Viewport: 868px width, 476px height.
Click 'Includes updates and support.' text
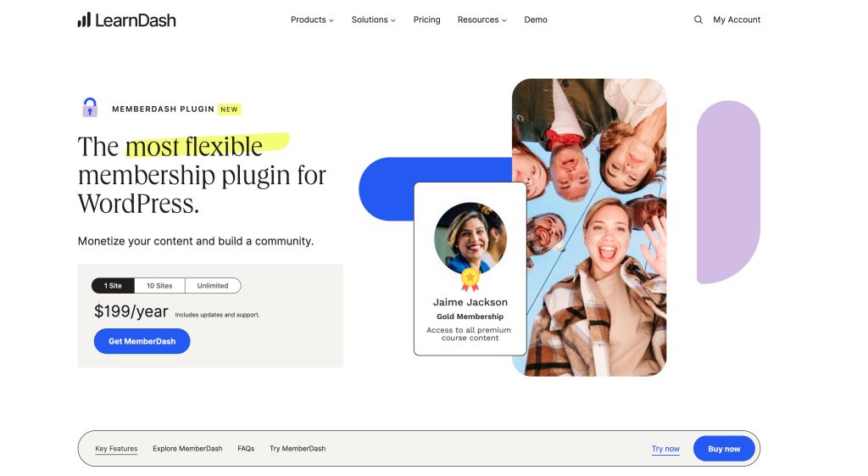click(x=217, y=315)
